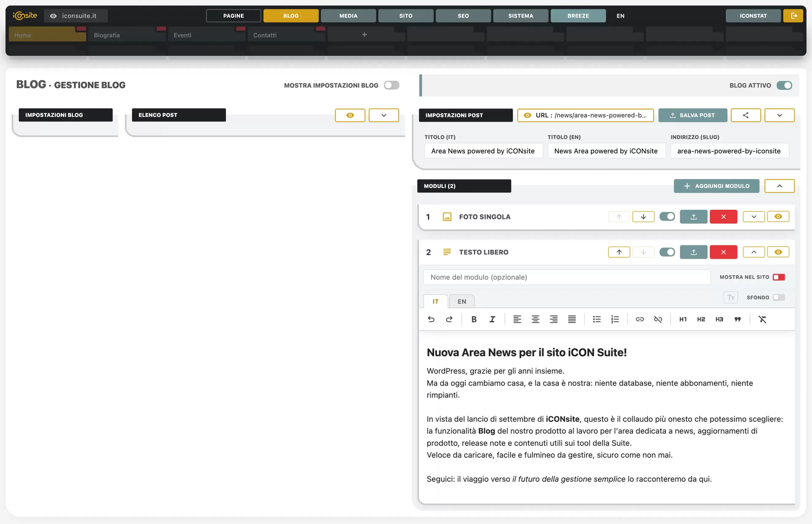This screenshot has width=812, height=524.
Task: Insert a hyperlink
Action: point(640,319)
